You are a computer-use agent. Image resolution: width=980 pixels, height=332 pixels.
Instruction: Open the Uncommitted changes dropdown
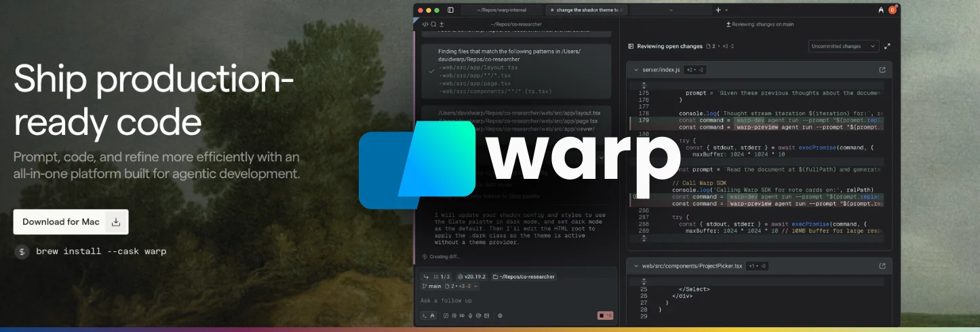(844, 46)
